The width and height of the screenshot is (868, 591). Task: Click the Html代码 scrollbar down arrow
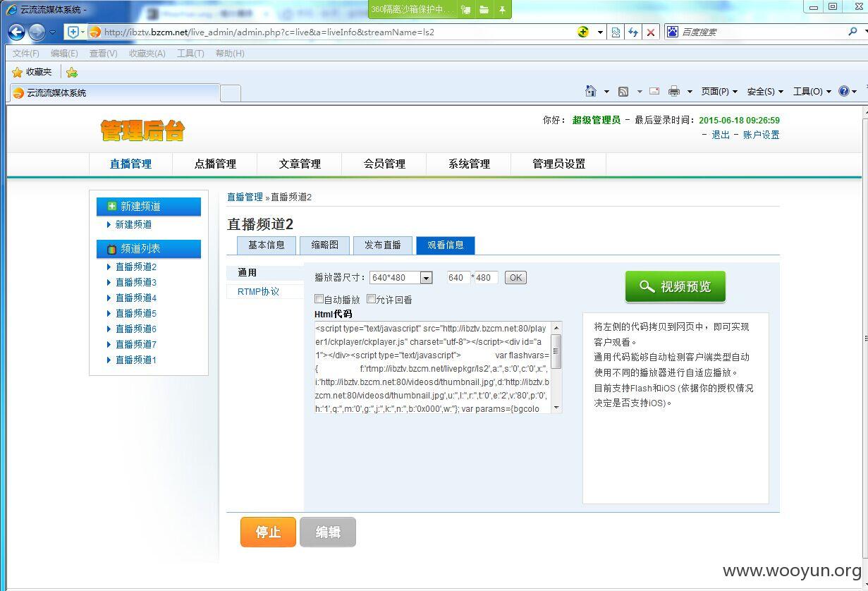556,408
